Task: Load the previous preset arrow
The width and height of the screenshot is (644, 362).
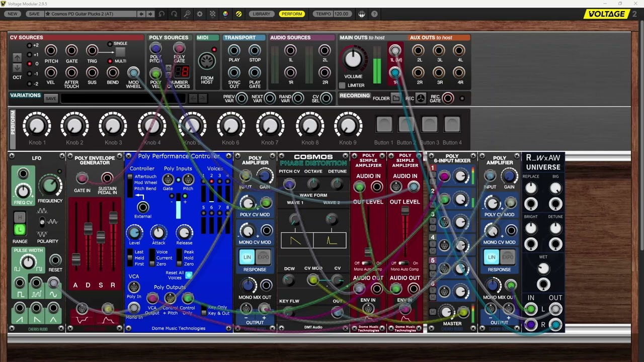Action: [x=141, y=14]
